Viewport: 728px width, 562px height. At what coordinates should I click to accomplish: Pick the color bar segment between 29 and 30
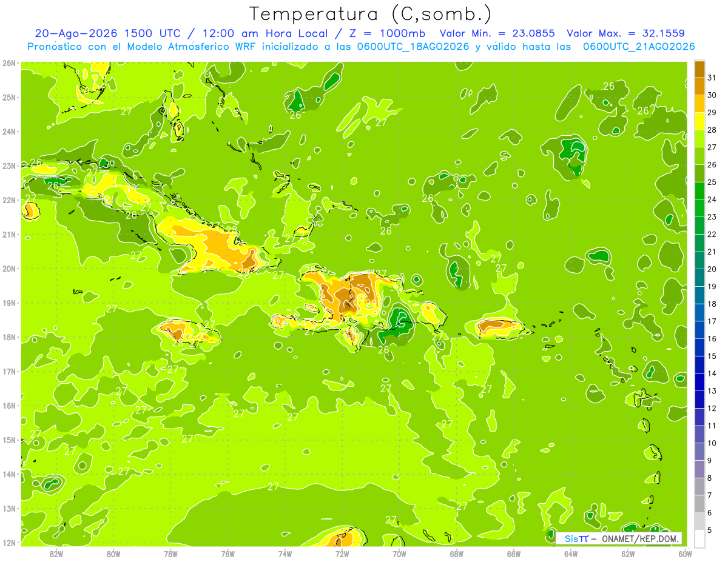[x=699, y=104]
